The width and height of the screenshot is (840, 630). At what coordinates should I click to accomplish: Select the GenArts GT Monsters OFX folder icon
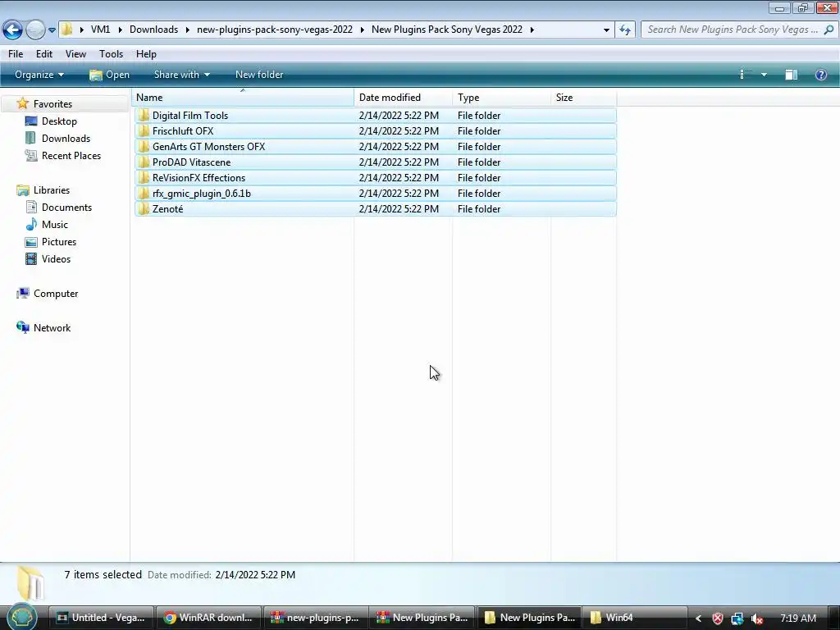point(143,146)
